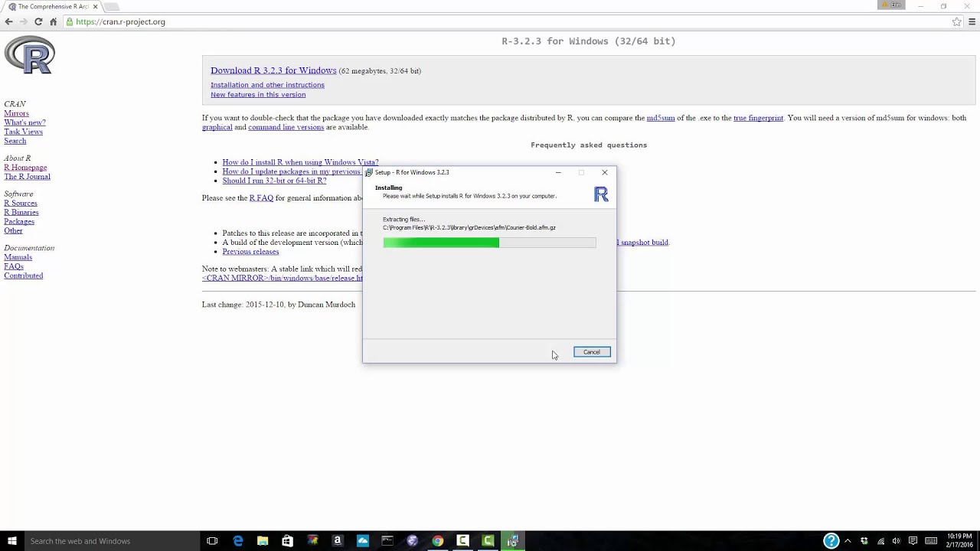
Task: Open The R Journal sidebar link
Action: 27,177
